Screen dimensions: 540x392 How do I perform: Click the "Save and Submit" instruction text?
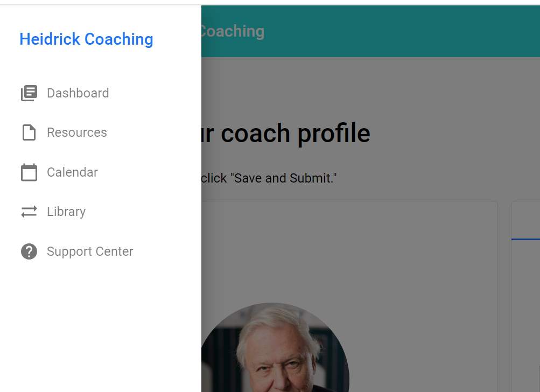point(269,178)
